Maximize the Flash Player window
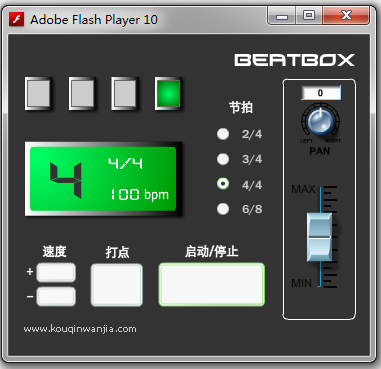The image size is (381, 369). pyautogui.click(x=309, y=16)
